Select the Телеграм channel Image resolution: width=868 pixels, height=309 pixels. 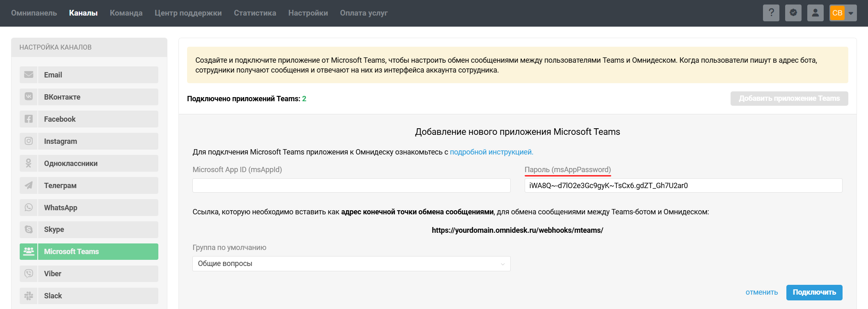89,185
